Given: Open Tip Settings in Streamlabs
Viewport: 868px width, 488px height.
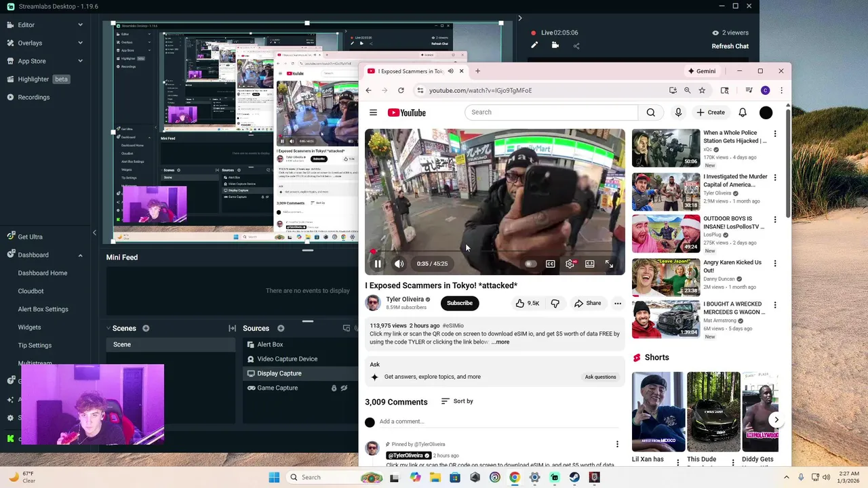Looking at the screenshot, I should click(x=35, y=345).
